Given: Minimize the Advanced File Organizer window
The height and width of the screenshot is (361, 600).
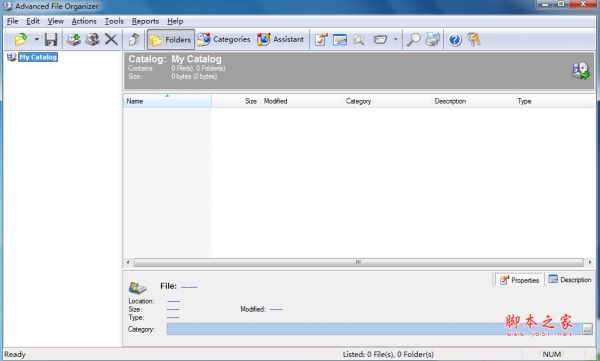Looking at the screenshot, I should (545, 4).
